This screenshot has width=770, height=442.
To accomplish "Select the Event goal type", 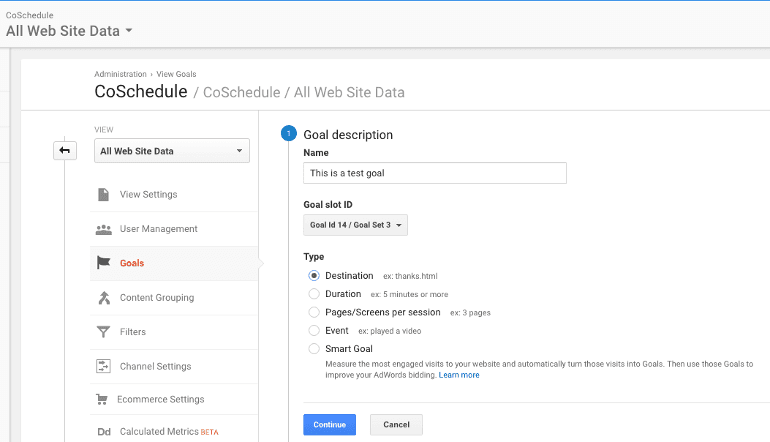I will pyautogui.click(x=314, y=330).
